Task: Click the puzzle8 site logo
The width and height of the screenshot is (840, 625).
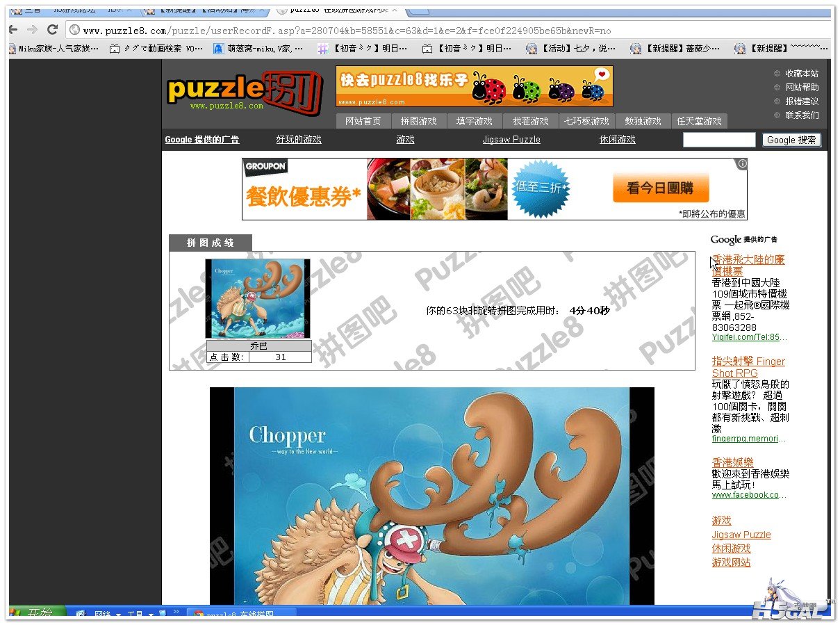Action: (244, 90)
